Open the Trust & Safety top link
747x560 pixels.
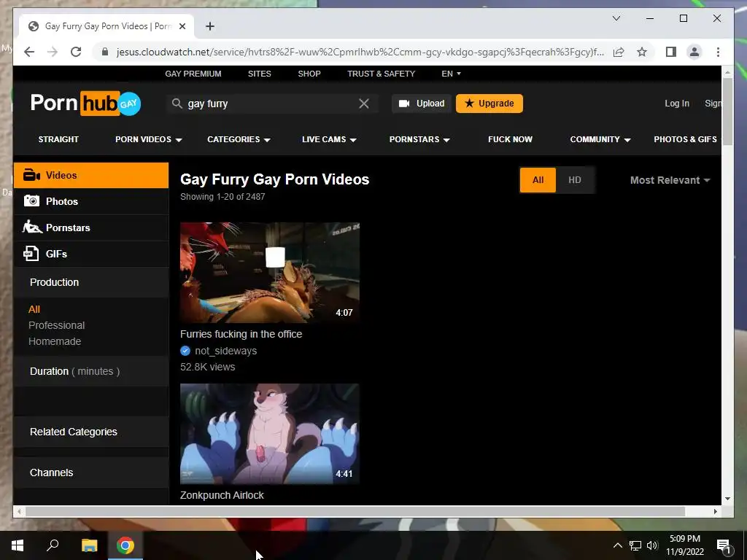(381, 74)
